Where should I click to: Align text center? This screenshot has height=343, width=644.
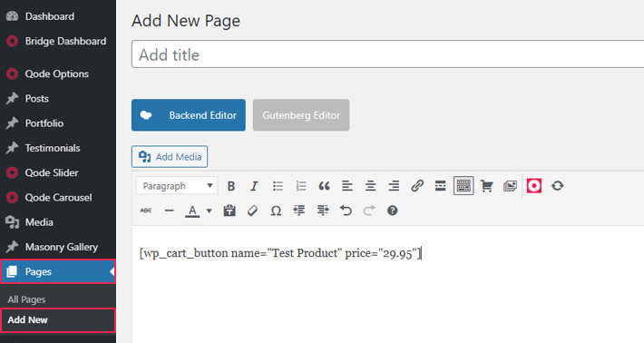[x=370, y=186]
